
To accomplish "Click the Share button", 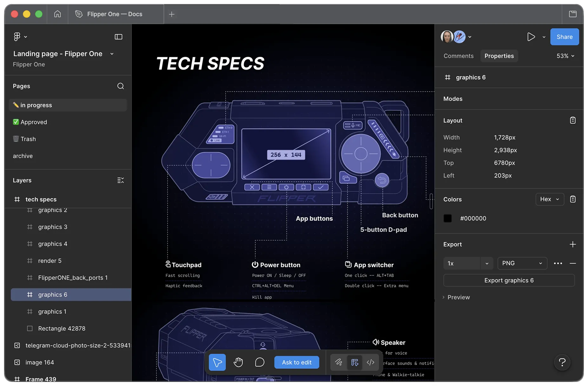I will (565, 37).
